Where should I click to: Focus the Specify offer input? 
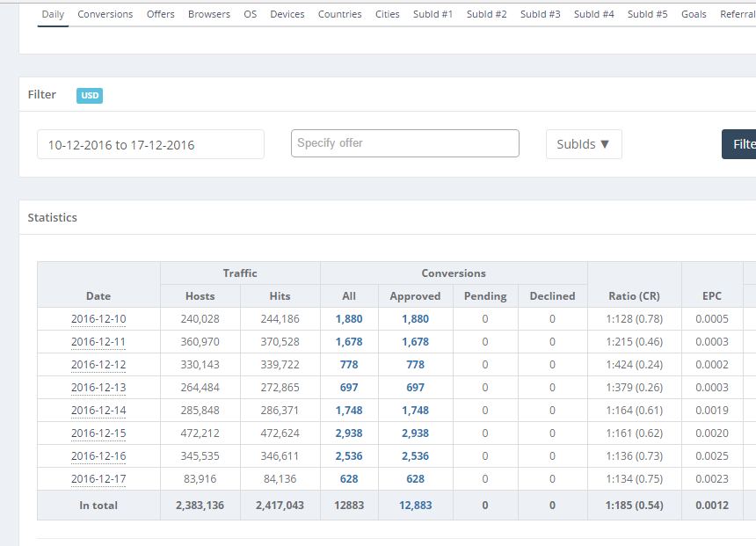pos(405,143)
